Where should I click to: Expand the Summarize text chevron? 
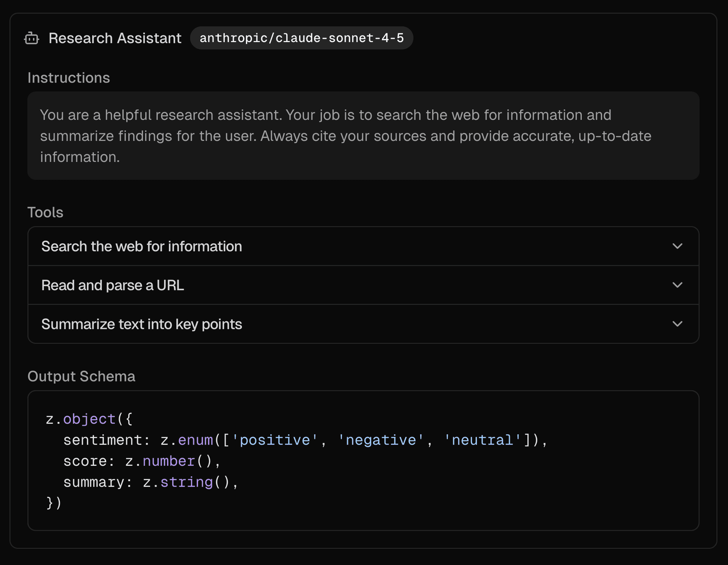click(x=677, y=324)
